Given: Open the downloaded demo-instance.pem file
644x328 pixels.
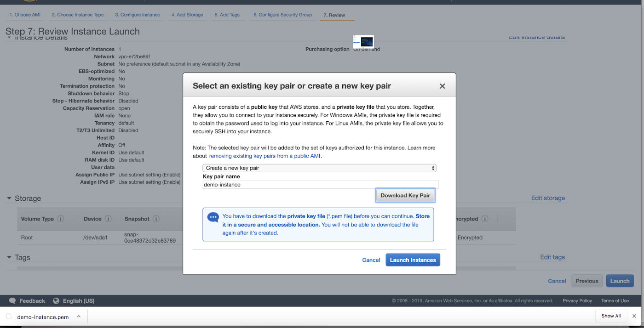Looking at the screenshot, I should pyautogui.click(x=43, y=317).
